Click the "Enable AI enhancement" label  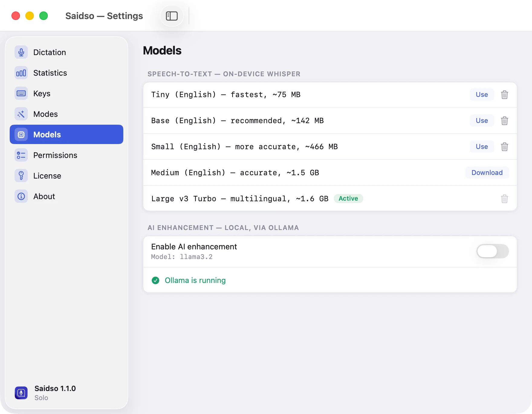click(194, 247)
